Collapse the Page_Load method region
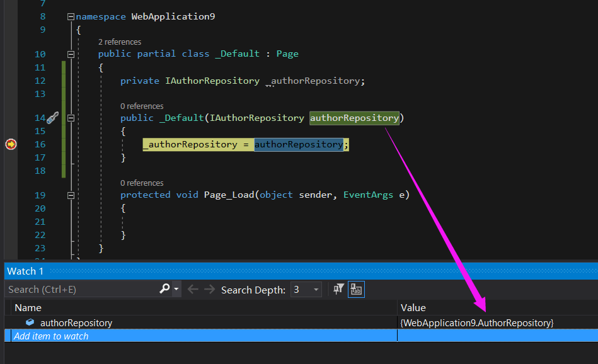 [71, 195]
